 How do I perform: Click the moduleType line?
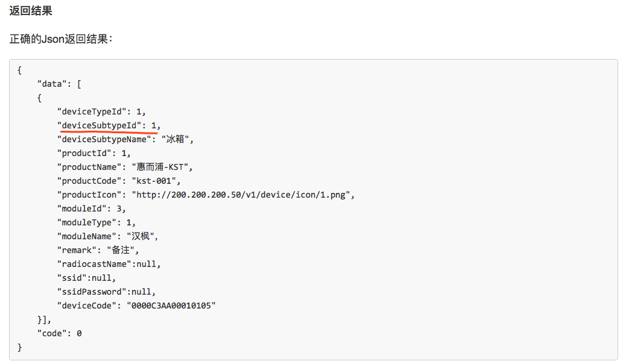pos(96,222)
